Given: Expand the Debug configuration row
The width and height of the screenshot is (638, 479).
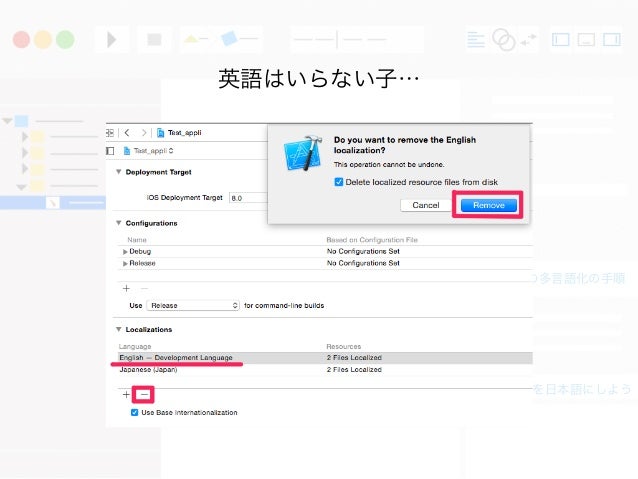Looking at the screenshot, I should tap(125, 252).
